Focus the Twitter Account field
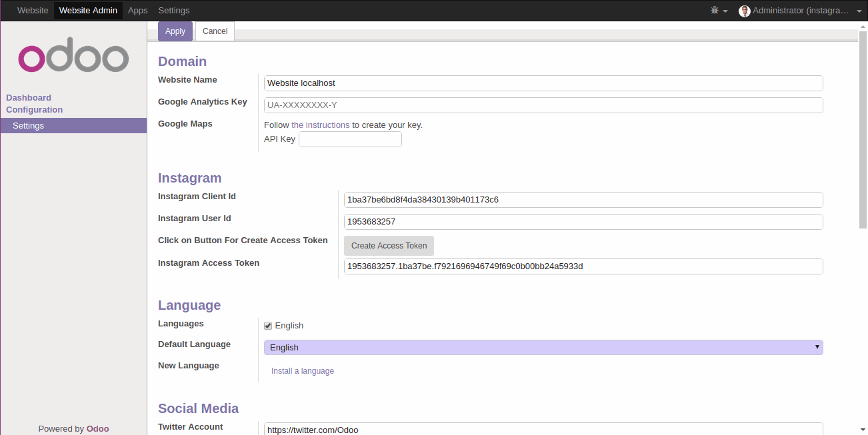Image resolution: width=868 pixels, height=435 pixels. click(543, 429)
